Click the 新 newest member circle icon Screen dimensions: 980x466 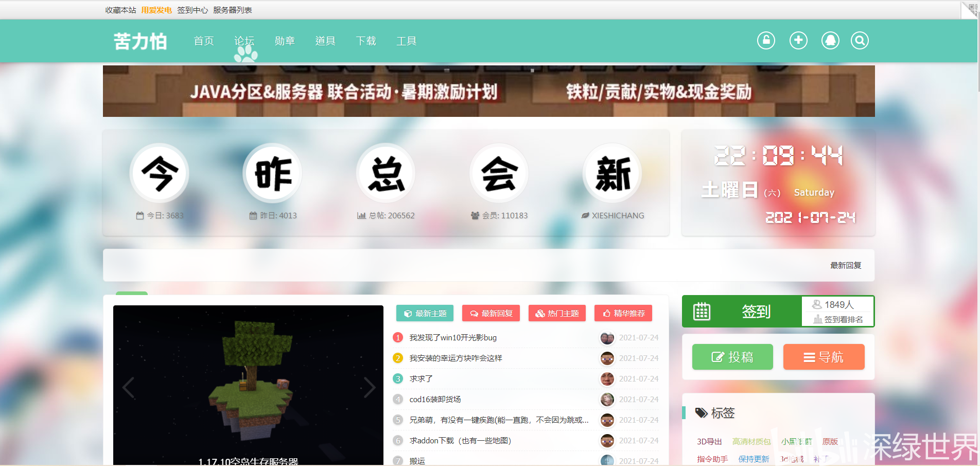(612, 174)
